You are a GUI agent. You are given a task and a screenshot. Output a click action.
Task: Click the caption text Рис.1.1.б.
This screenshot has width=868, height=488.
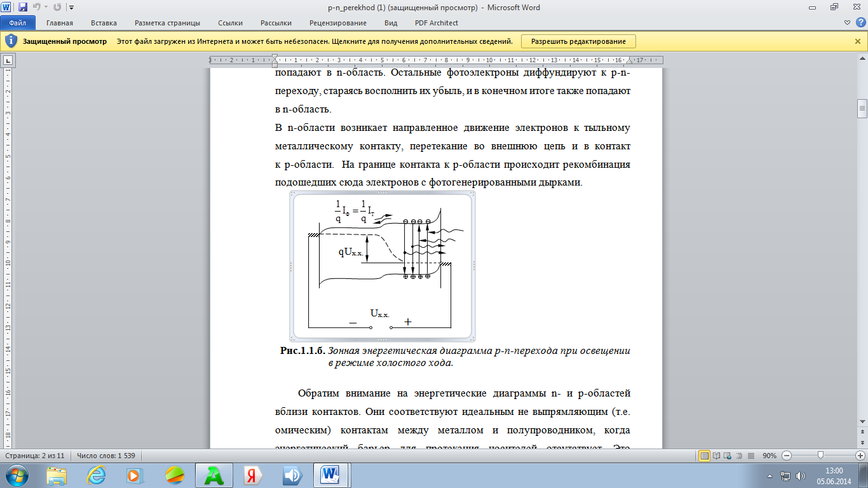pyautogui.click(x=303, y=351)
